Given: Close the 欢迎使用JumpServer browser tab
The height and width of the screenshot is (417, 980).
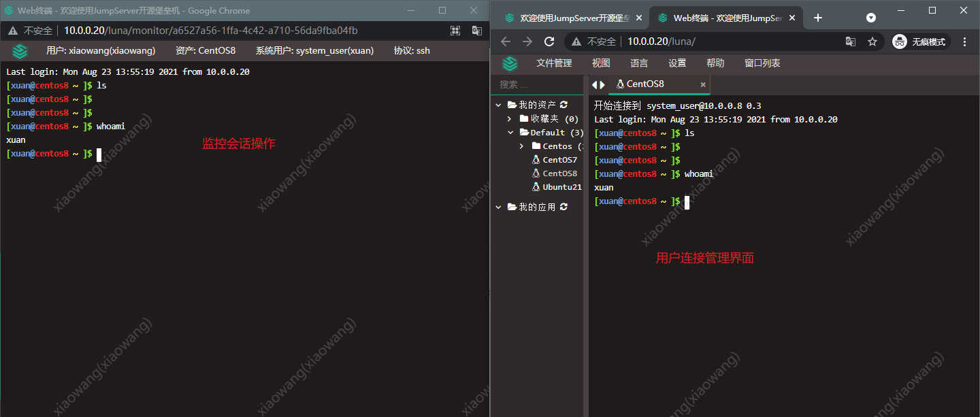Looking at the screenshot, I should (638, 18).
